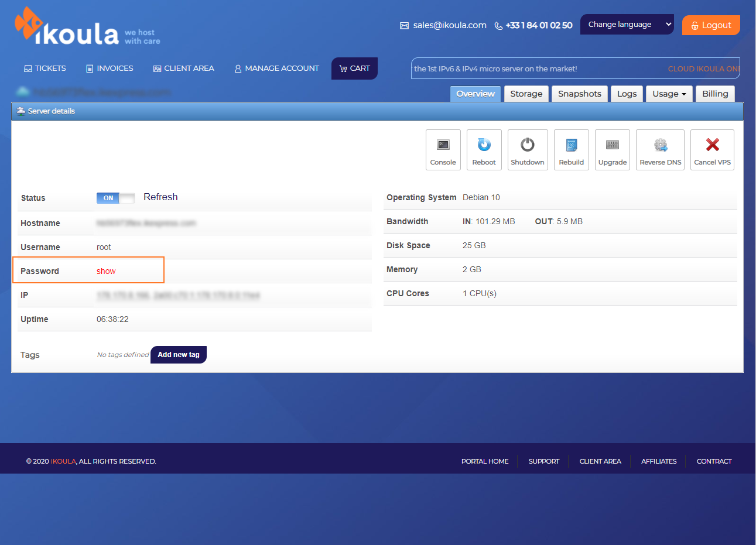Open the Upgrade option
Viewport: 756px width, 545px height.
click(x=613, y=150)
